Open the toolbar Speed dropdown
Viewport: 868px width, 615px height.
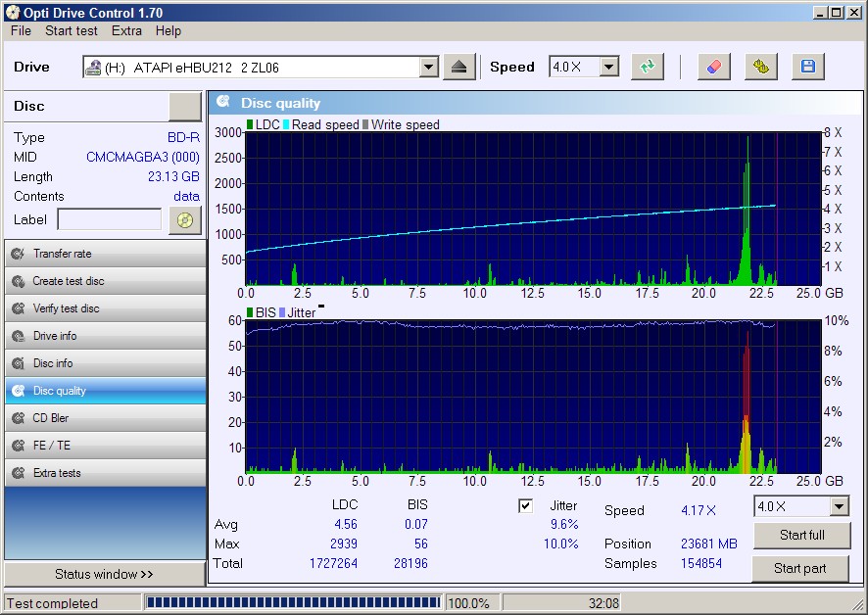pos(608,67)
